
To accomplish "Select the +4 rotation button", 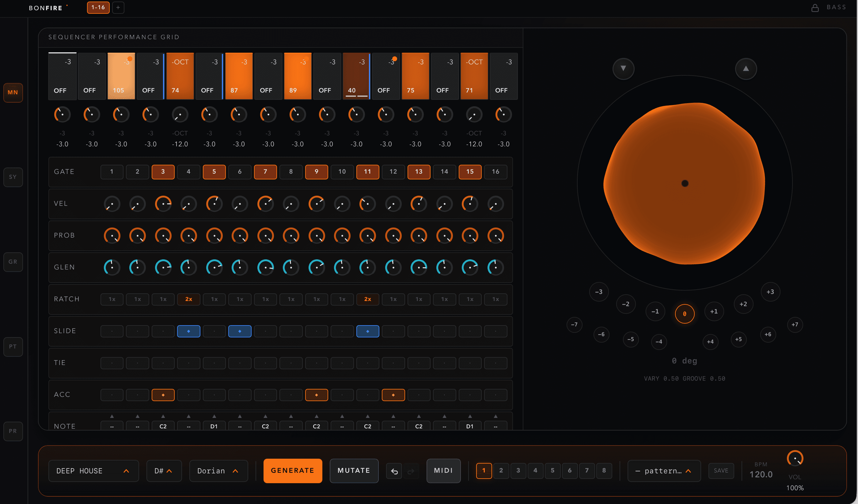I will pos(710,341).
